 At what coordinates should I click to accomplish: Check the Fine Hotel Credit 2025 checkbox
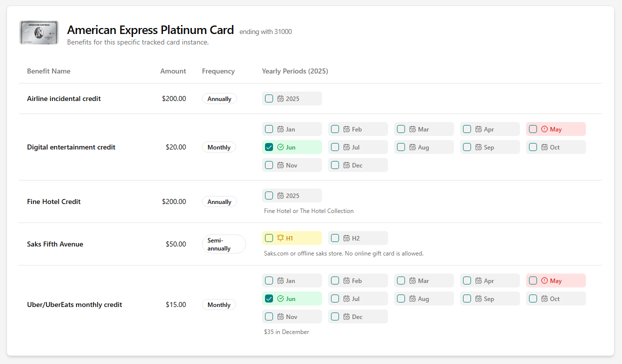(269, 195)
